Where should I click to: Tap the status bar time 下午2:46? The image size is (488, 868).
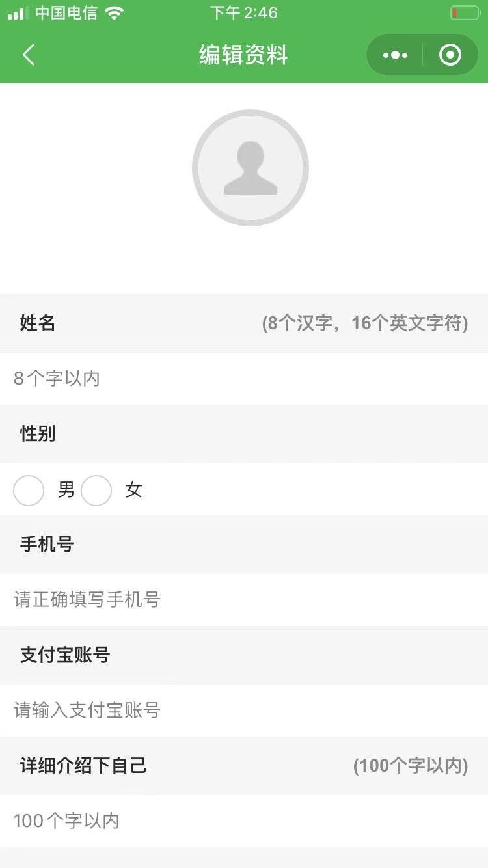[x=244, y=13]
